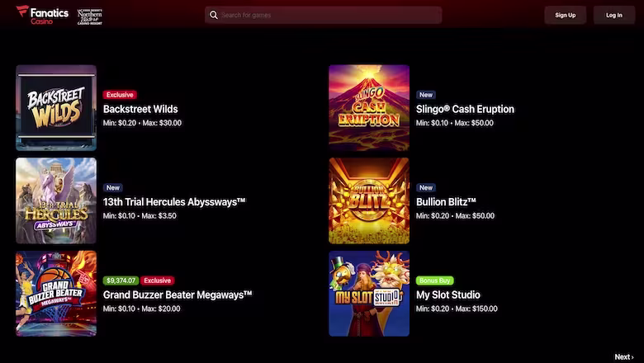Screen dimensions: 644x363
Task: Open the 13th Trial Hercules Abyssways thumbnail
Action: (x=56, y=200)
